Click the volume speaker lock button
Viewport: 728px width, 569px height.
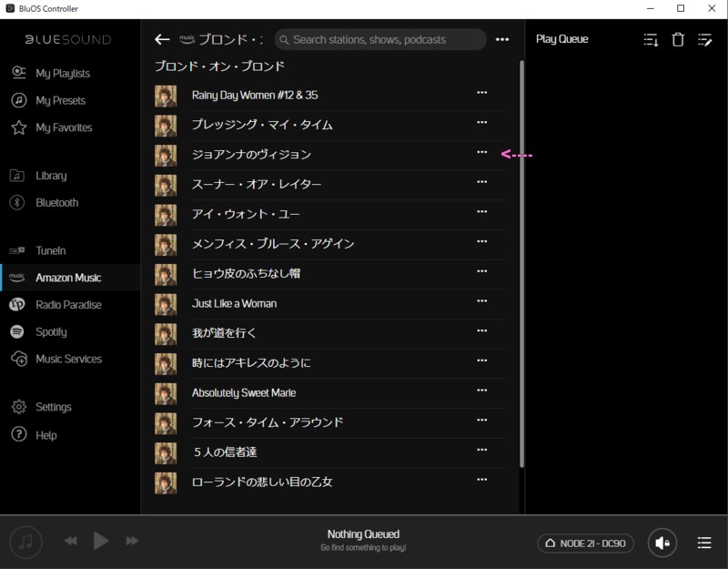[662, 543]
